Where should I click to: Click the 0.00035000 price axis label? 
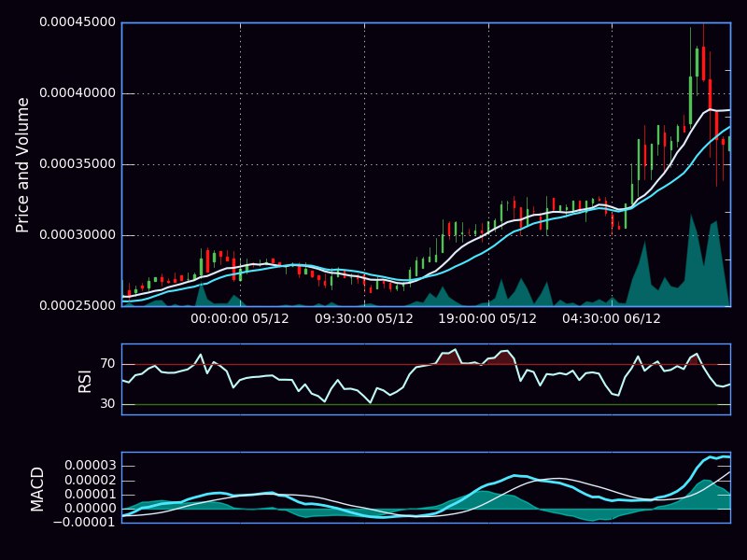[78, 164]
